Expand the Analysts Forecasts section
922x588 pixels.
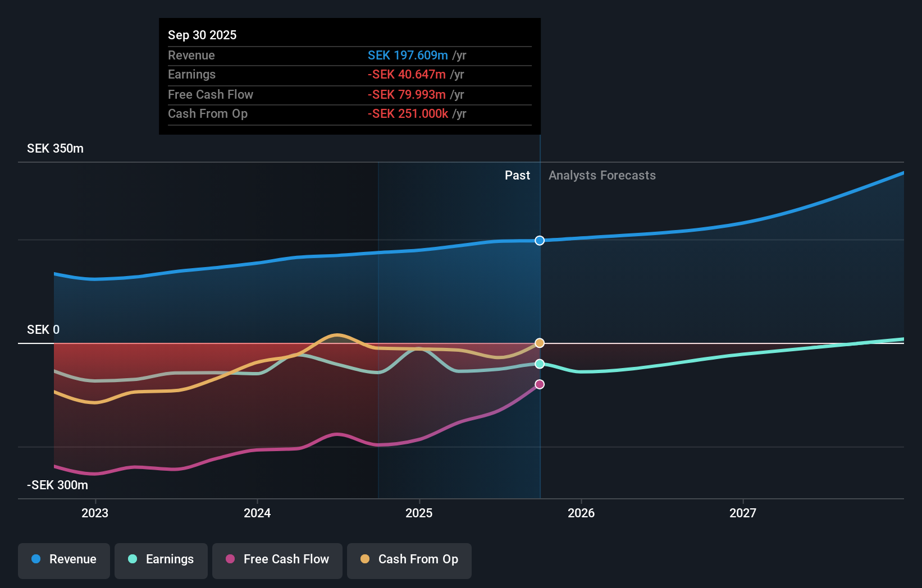(x=602, y=175)
